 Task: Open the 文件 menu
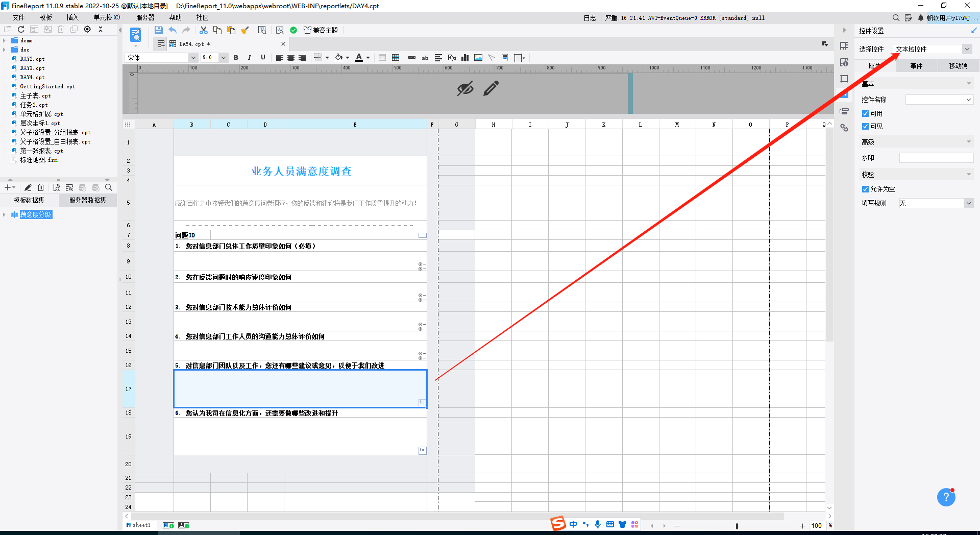[x=19, y=17]
